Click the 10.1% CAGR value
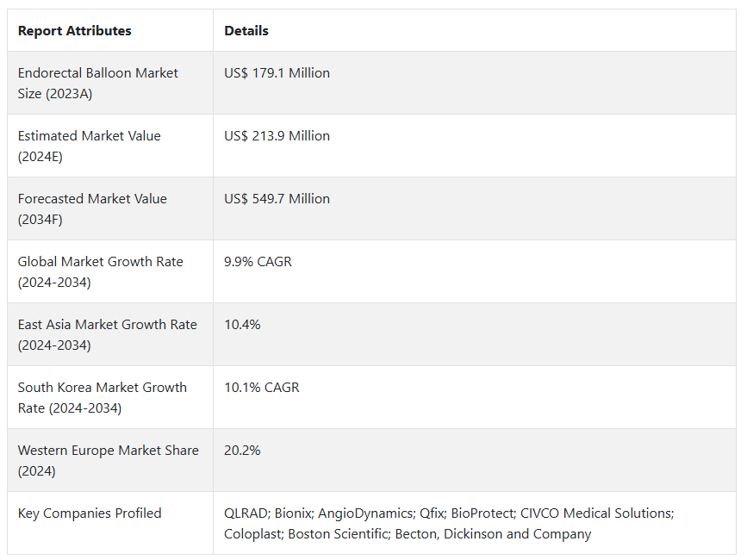Image resolution: width=747 pixels, height=560 pixels. point(262,388)
